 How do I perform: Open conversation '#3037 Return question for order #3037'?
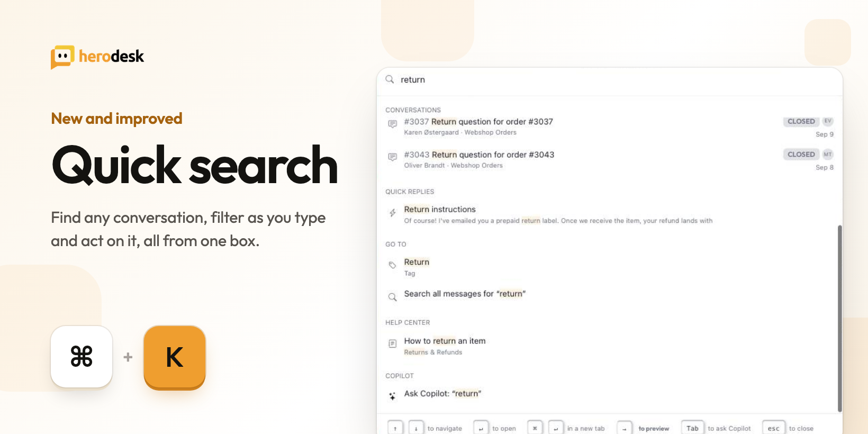coord(610,127)
